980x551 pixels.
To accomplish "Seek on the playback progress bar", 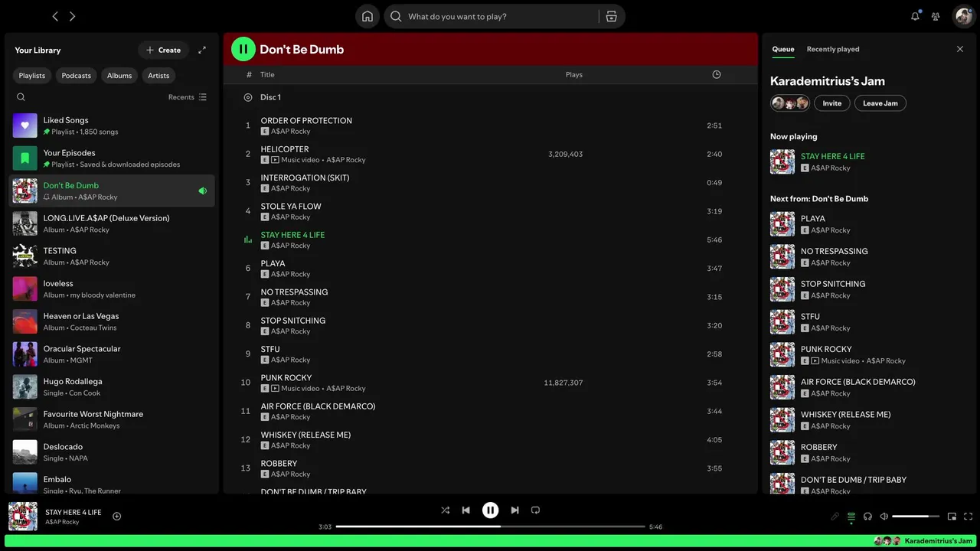I will (490, 527).
